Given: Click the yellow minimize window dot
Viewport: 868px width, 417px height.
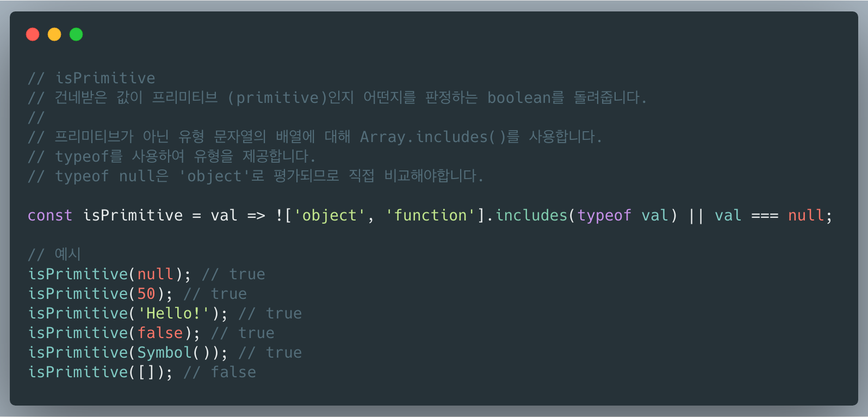Looking at the screenshot, I should tap(54, 34).
